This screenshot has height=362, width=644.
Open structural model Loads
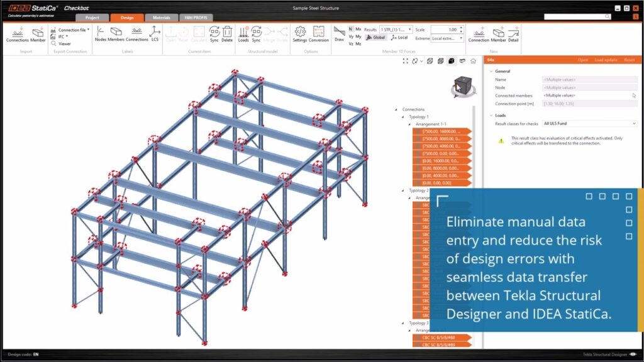click(243, 34)
